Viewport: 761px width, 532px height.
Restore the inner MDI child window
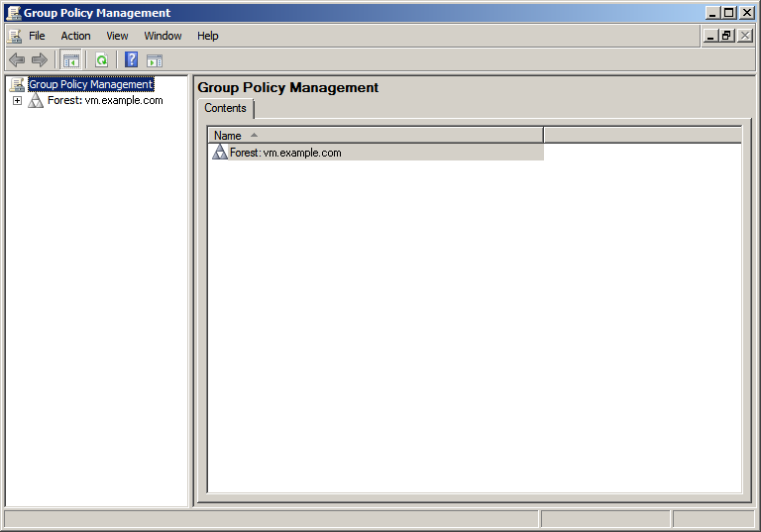[x=727, y=36]
